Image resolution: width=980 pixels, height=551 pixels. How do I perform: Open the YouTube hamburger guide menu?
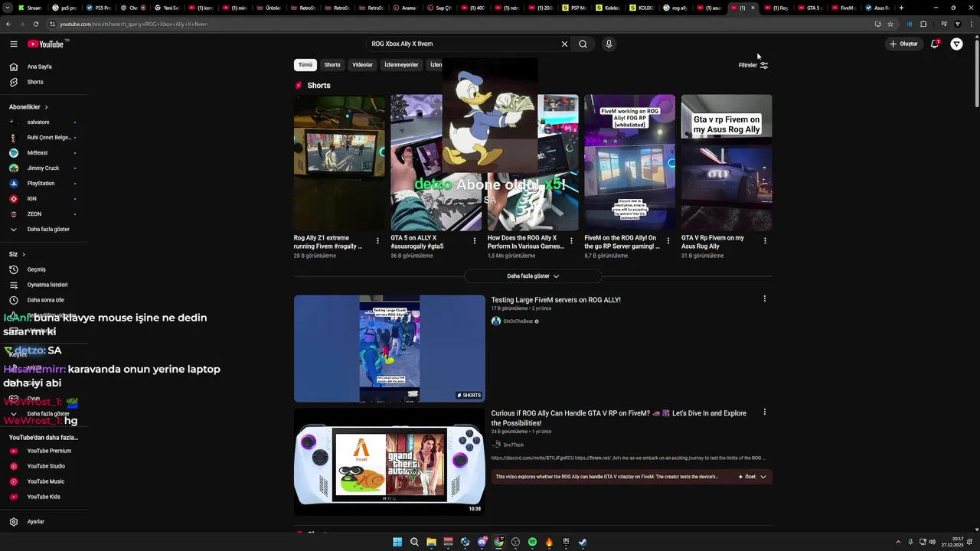[x=14, y=44]
